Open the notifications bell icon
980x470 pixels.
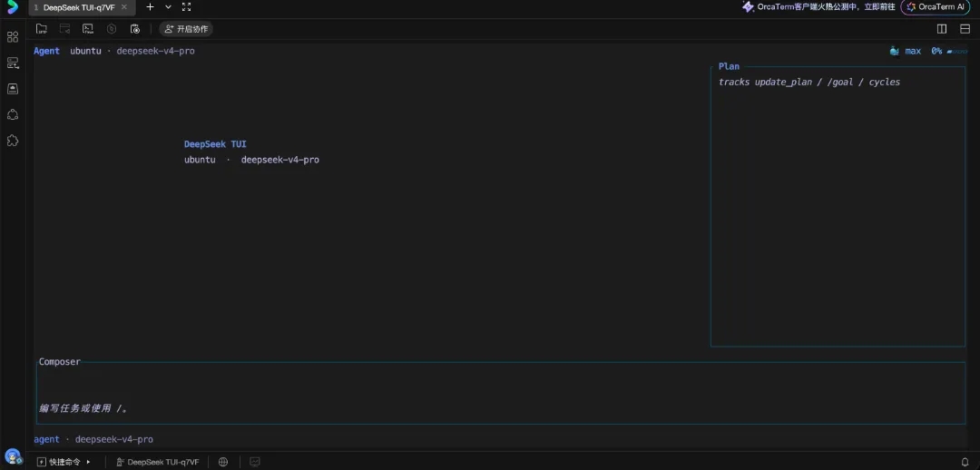pyautogui.click(x=965, y=462)
